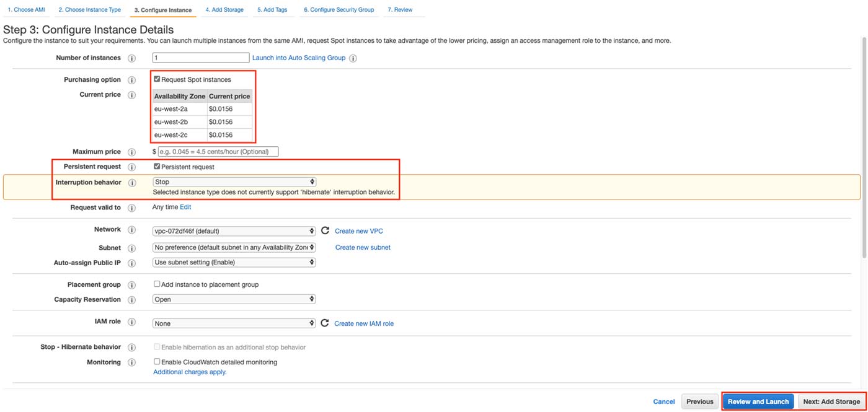The height and width of the screenshot is (412, 868).
Task: Go to the Configure Security Group tab
Action: 339,9
